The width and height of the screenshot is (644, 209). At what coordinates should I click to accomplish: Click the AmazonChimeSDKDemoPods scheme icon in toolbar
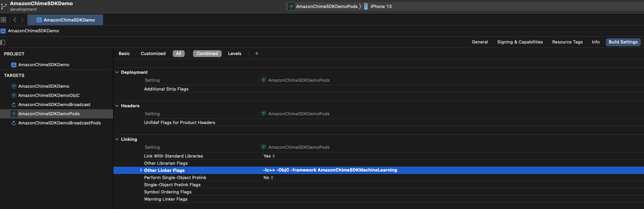pyautogui.click(x=291, y=6)
